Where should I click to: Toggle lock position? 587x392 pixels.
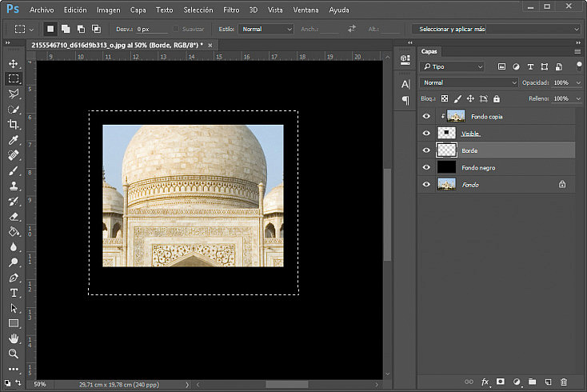(x=470, y=98)
